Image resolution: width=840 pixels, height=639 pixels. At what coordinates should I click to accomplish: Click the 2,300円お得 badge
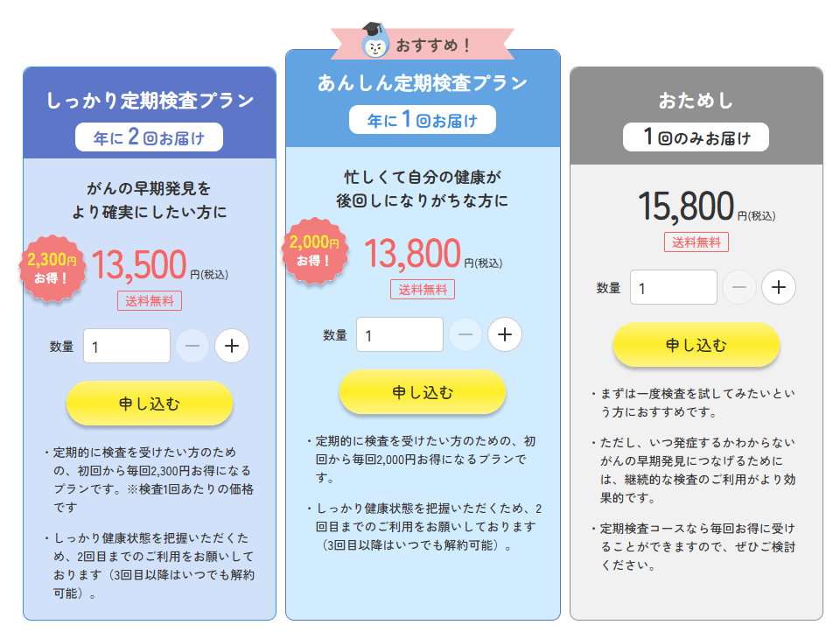point(52,268)
